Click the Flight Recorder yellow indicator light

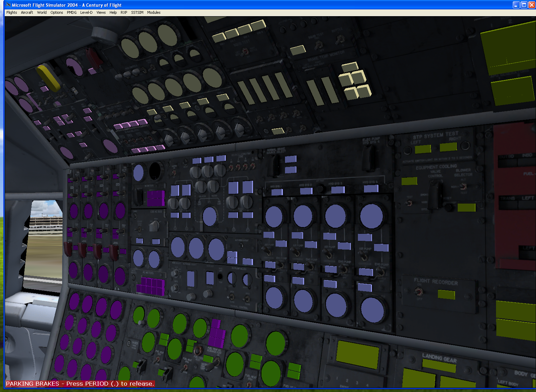(446, 295)
